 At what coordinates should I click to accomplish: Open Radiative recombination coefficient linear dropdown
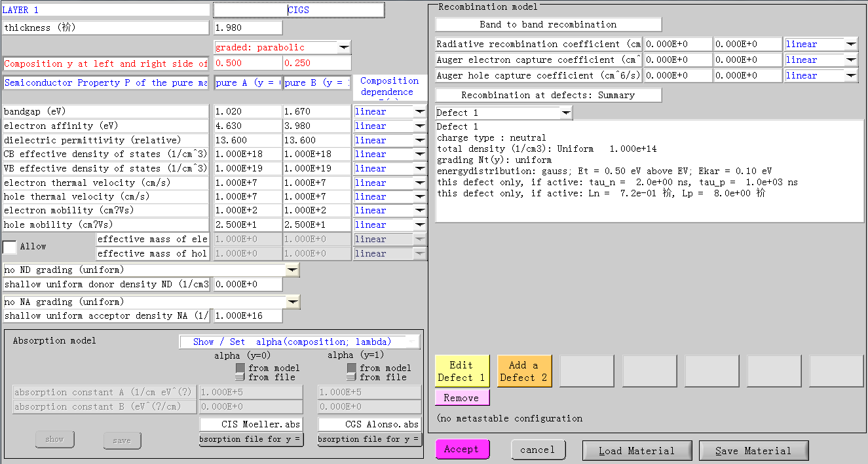click(x=850, y=45)
